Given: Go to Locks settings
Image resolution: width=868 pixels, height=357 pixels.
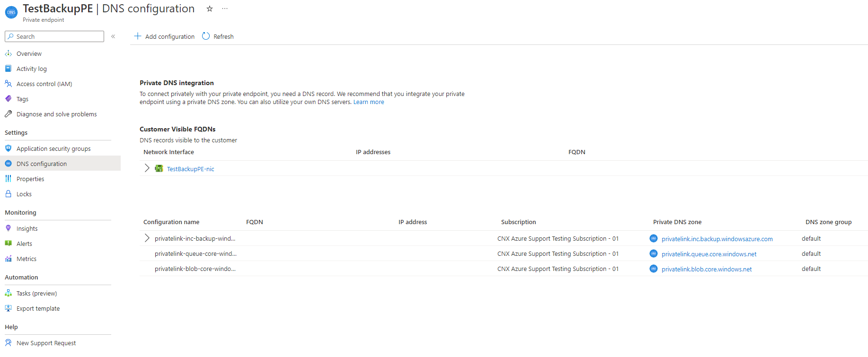Looking at the screenshot, I should [x=24, y=194].
